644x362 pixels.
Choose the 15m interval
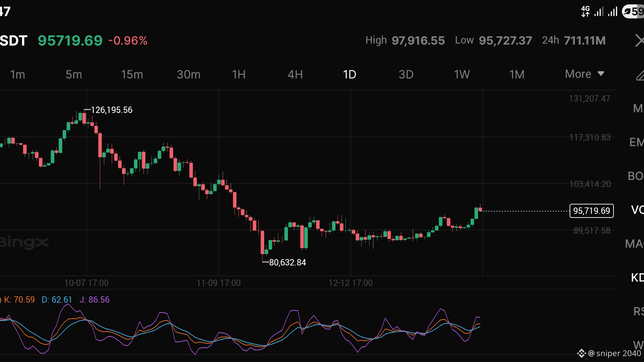tap(132, 74)
